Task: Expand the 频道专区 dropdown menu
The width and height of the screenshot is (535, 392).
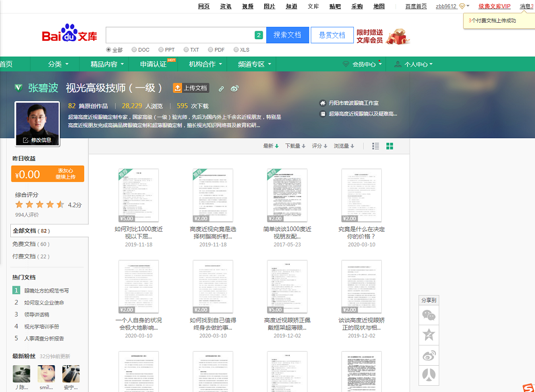Action: [254, 64]
